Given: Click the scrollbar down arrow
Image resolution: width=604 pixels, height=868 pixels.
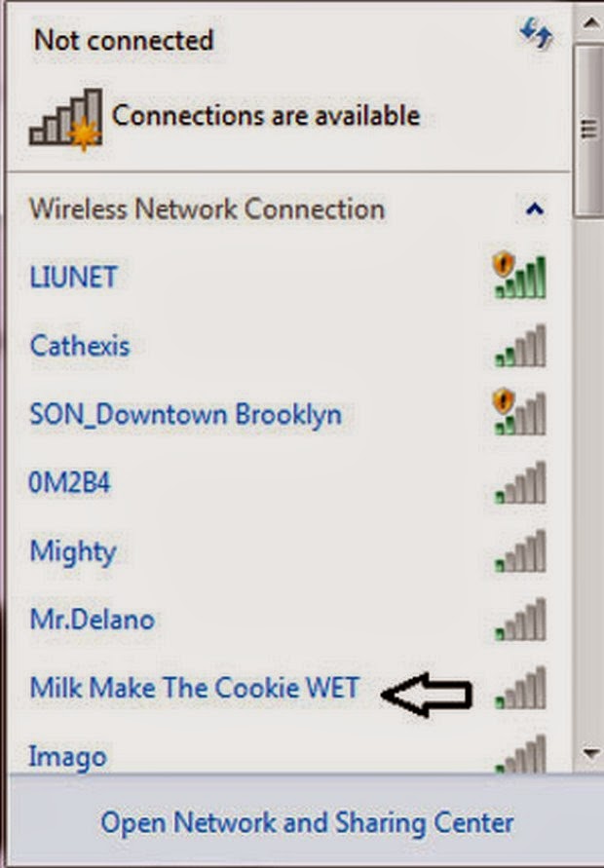Looking at the screenshot, I should click(589, 753).
